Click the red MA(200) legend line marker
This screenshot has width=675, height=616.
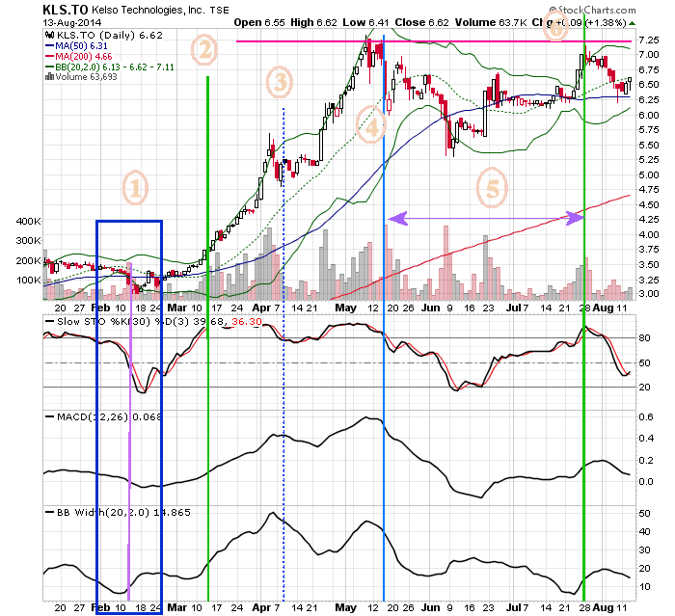[49, 56]
